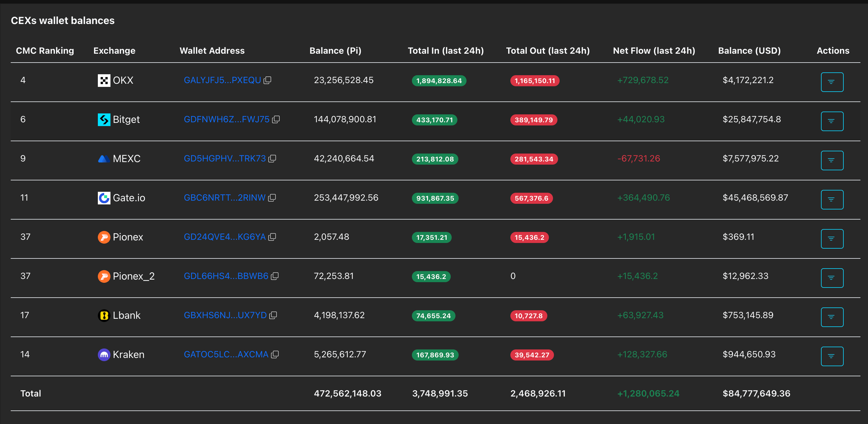Viewport: 868px width, 424px height.
Task: Open the GBXHS6NJ...UX7YD wallet link
Action: (x=225, y=315)
